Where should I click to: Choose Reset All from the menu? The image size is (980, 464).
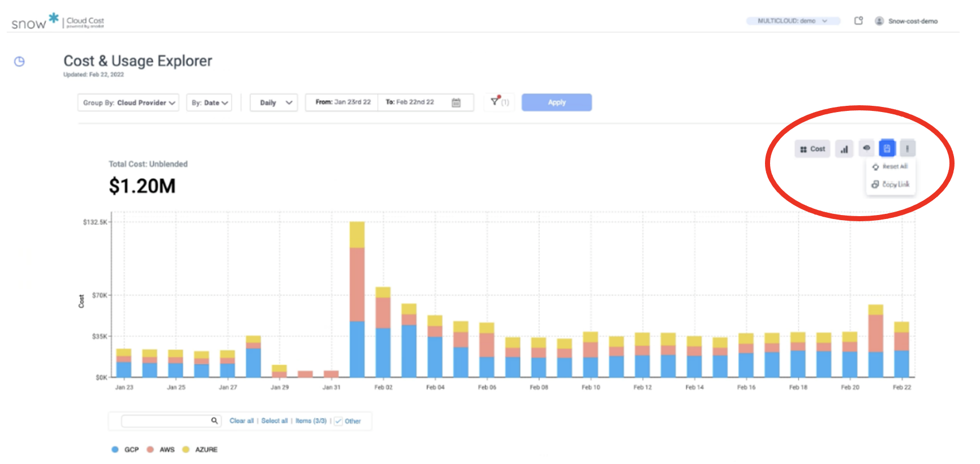coord(891,166)
